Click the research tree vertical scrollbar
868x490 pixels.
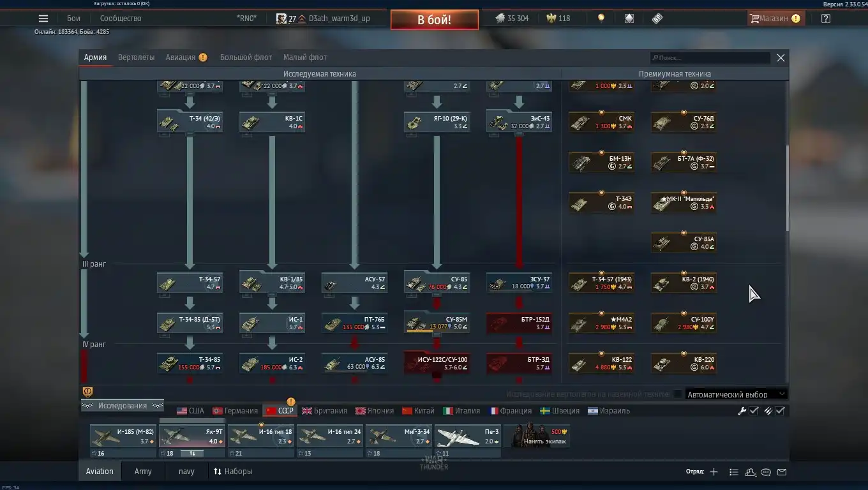click(x=787, y=188)
